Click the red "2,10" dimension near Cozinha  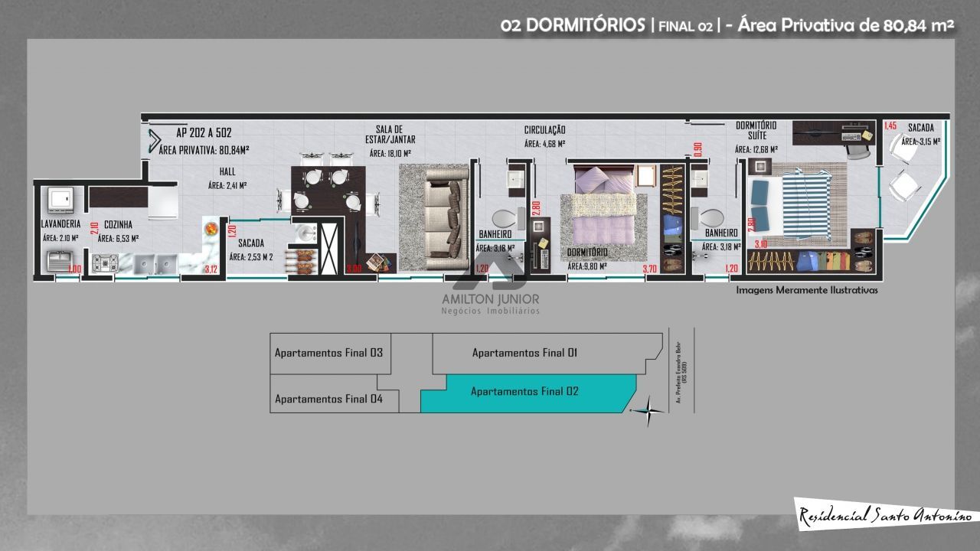pos(94,227)
